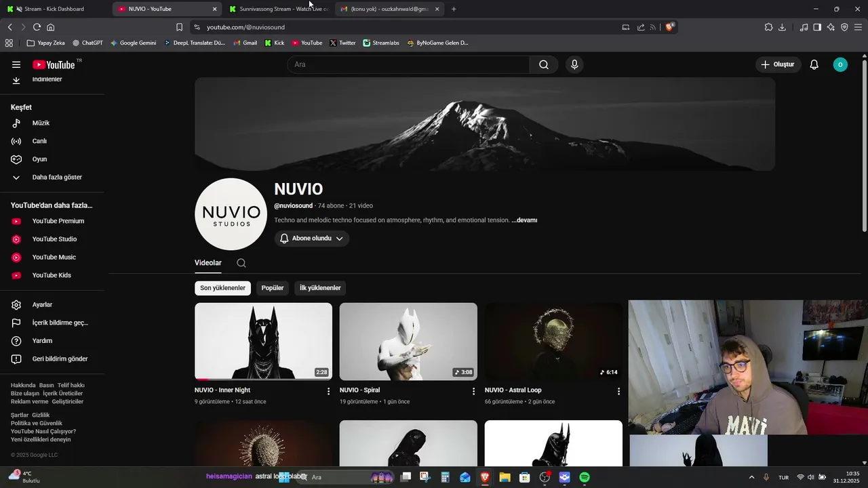Play the NUVIO - Inner Night thumbnail
Viewport: 868px width, 488px height.
pyautogui.click(x=263, y=341)
